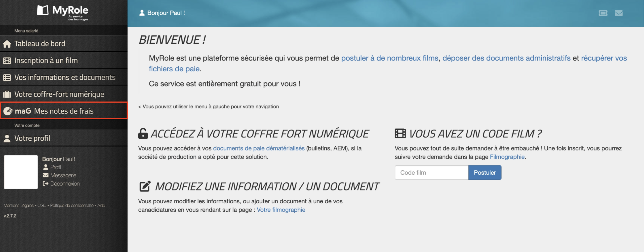Image resolution: width=644 pixels, height=252 pixels.
Task: Click the ticket icon in top header
Action: [x=603, y=13]
